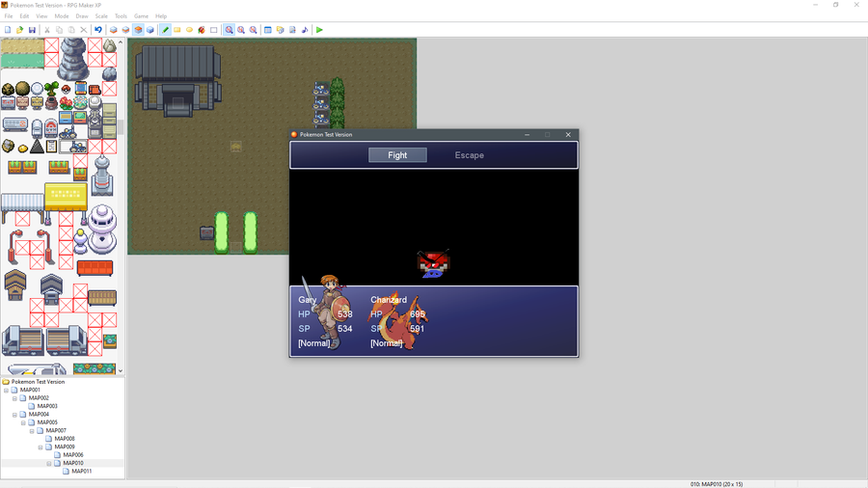This screenshot has width=868, height=488.
Task: Open the Mode menu
Action: pyautogui.click(x=62, y=16)
